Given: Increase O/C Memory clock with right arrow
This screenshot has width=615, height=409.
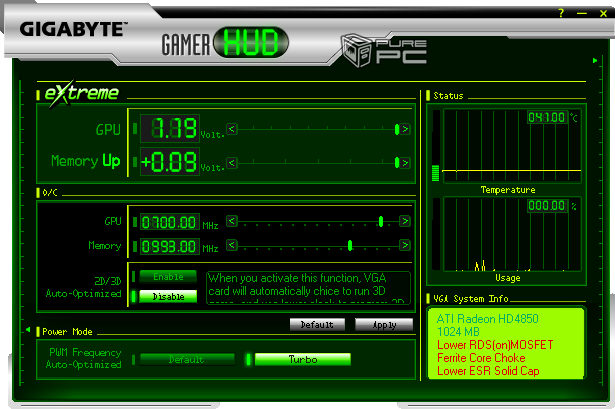Looking at the screenshot, I should [405, 245].
